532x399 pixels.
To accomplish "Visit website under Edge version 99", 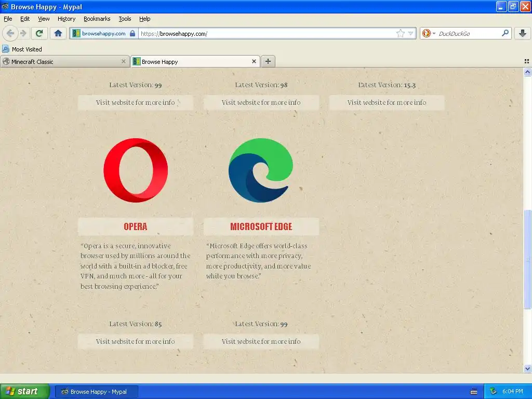I will pyautogui.click(x=261, y=341).
